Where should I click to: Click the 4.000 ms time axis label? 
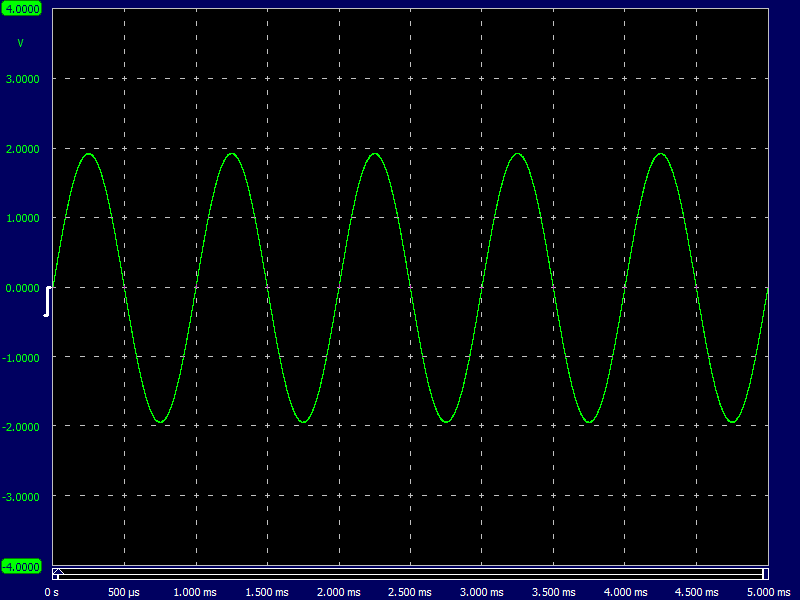point(626,592)
